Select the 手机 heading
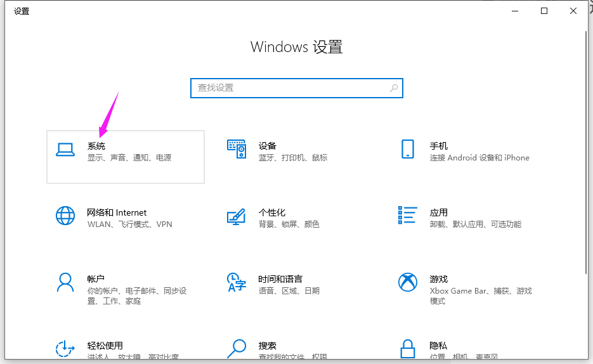The image size is (593, 364). [x=439, y=146]
